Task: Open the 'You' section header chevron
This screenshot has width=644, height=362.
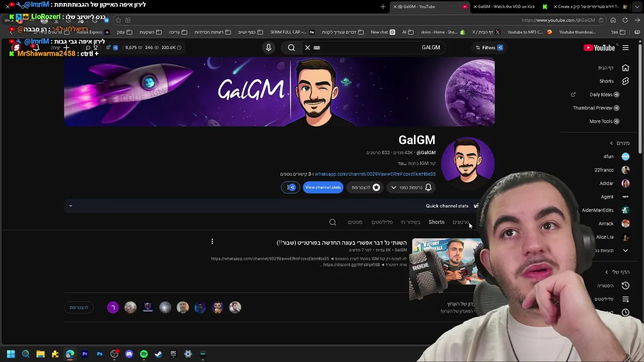Action: [607, 272]
